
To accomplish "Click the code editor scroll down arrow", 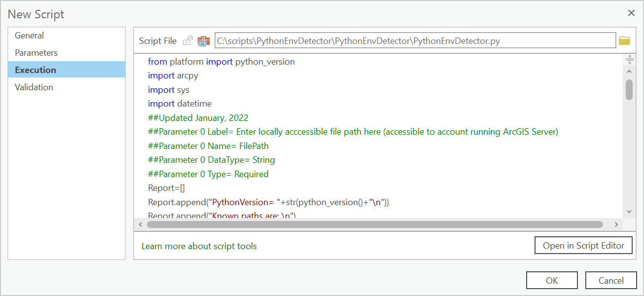I will click(629, 211).
